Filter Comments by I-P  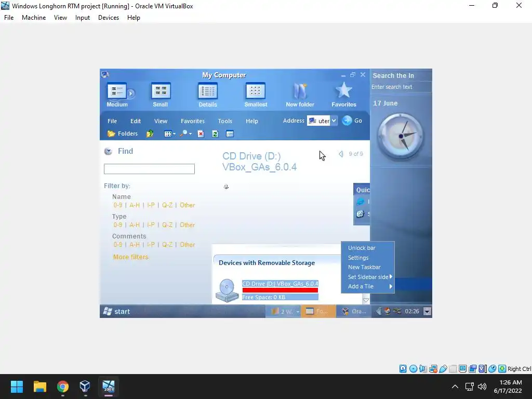coord(151,244)
